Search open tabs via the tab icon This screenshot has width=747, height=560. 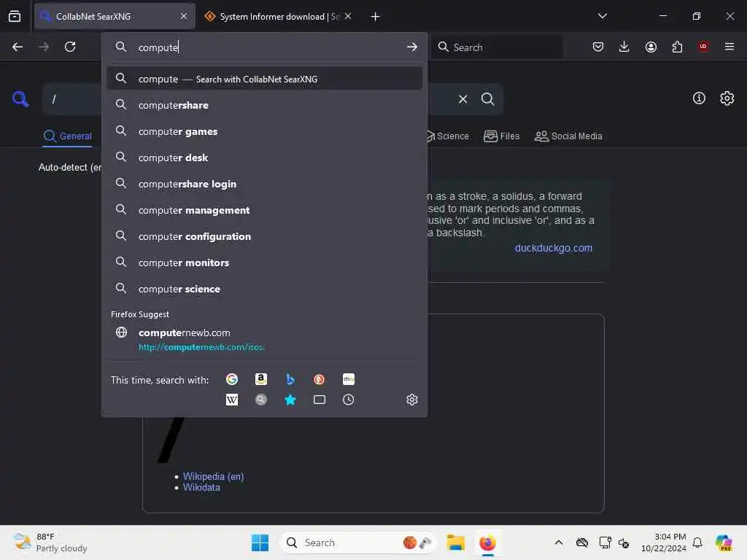[320, 400]
